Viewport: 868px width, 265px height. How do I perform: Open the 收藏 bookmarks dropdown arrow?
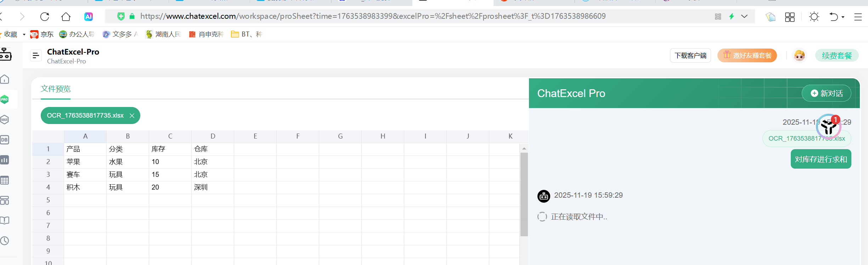[x=24, y=34]
